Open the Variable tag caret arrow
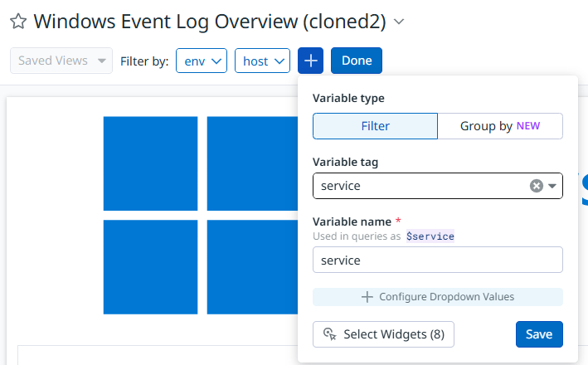The width and height of the screenshot is (588, 365). [x=552, y=186]
